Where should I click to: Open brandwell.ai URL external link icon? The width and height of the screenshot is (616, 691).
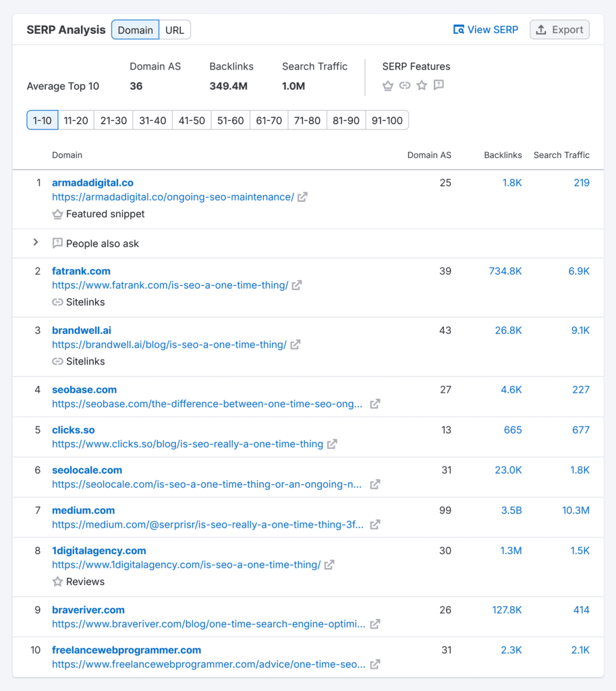coord(296,345)
